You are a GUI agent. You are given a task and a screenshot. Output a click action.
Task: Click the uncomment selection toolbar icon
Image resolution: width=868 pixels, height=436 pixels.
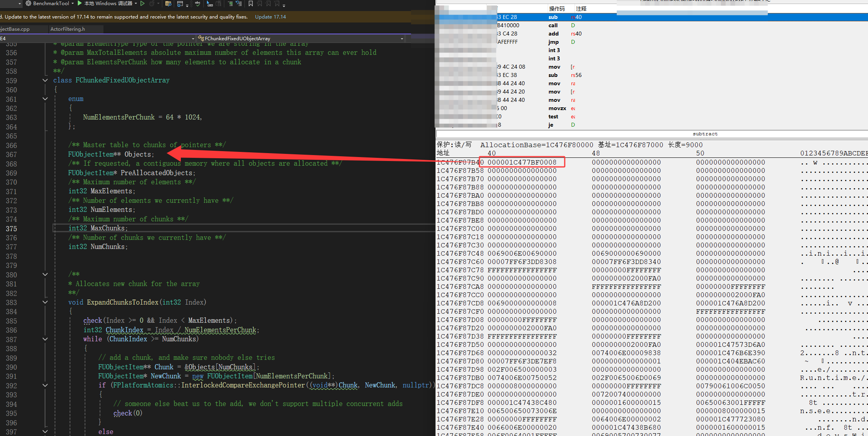tap(239, 4)
